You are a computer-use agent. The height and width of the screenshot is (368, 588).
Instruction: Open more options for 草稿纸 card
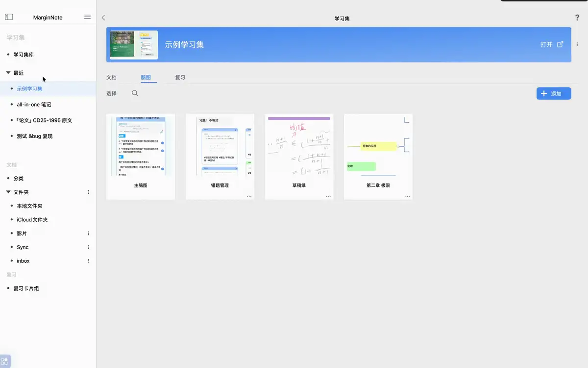click(x=328, y=196)
